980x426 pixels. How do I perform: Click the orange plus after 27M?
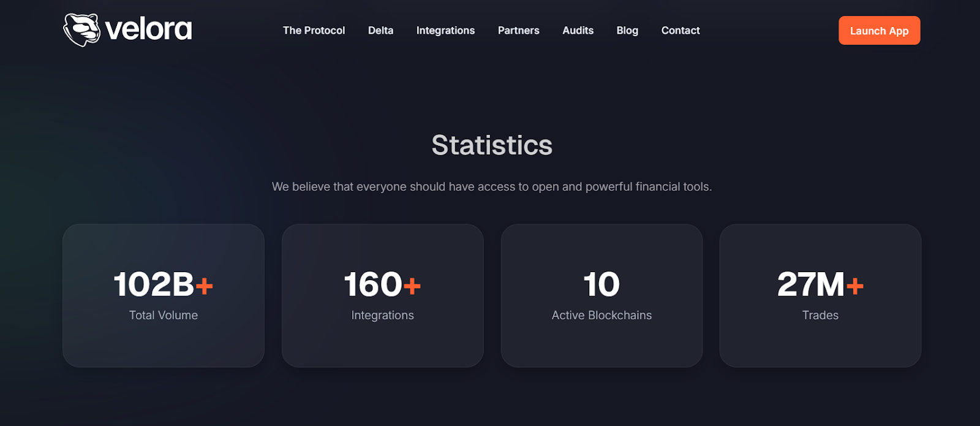click(855, 286)
